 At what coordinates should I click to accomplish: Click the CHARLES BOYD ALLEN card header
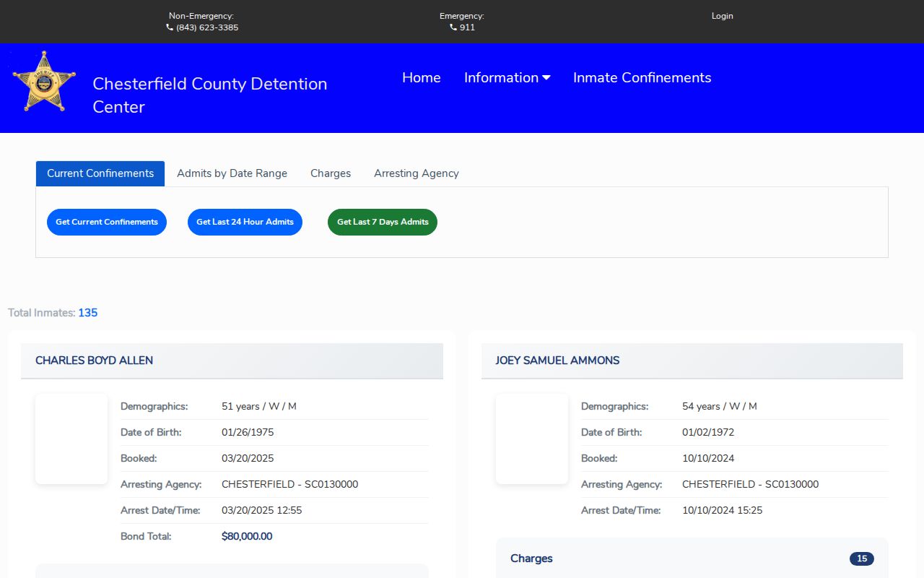[x=232, y=361]
